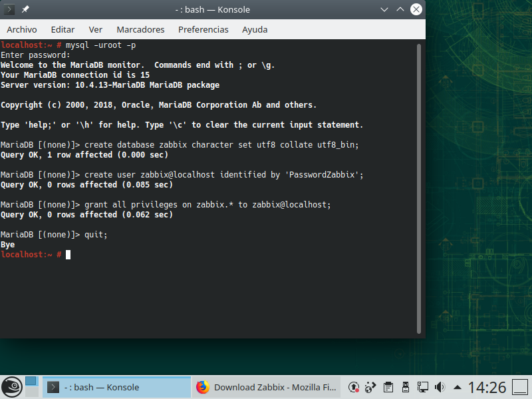Image resolution: width=532 pixels, height=399 pixels.
Task: Switch to the second virtual desktop in pager
Action: click(x=31, y=392)
